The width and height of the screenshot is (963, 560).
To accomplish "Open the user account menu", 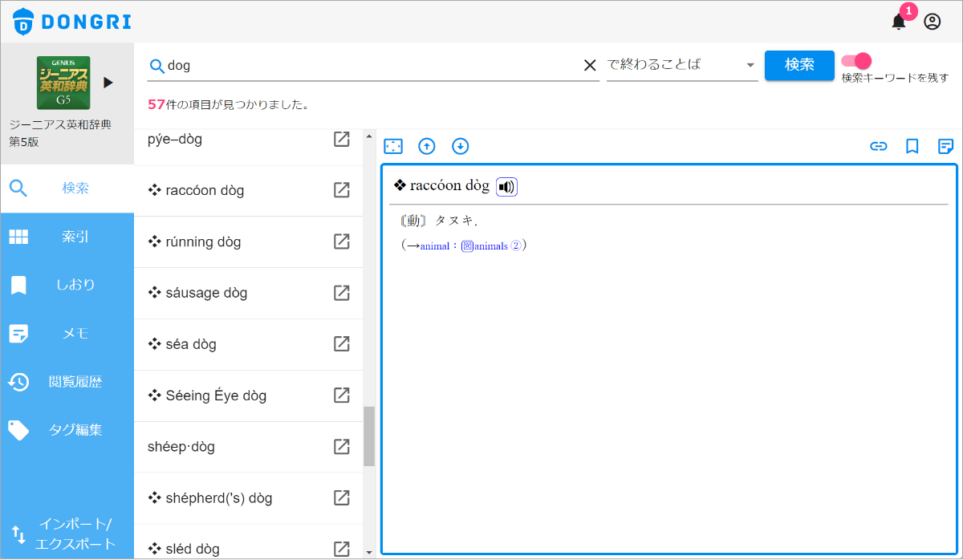I will point(932,22).
